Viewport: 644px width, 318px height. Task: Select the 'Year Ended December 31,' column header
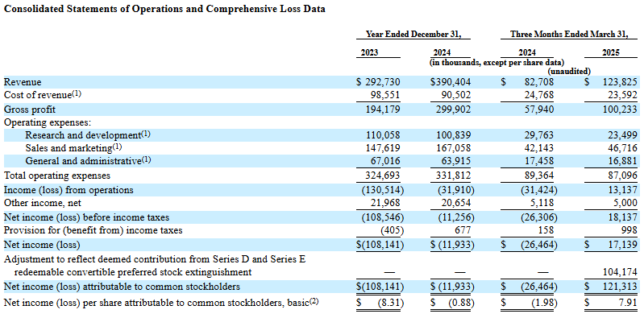(x=413, y=35)
